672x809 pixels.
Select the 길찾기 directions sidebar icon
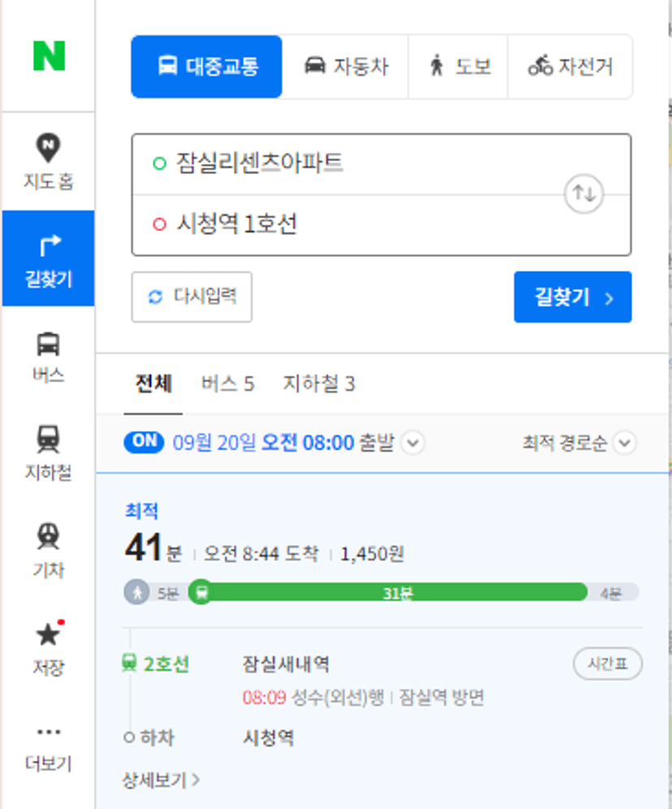49,258
